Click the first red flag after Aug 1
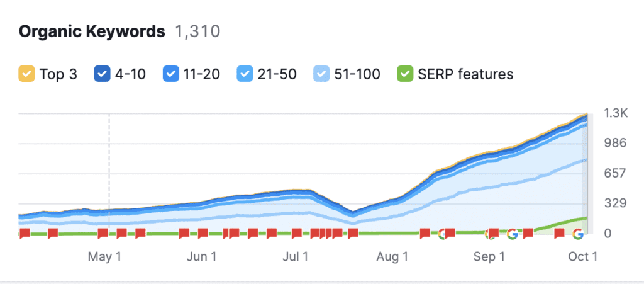This screenshot has width=644, height=284. point(425,234)
